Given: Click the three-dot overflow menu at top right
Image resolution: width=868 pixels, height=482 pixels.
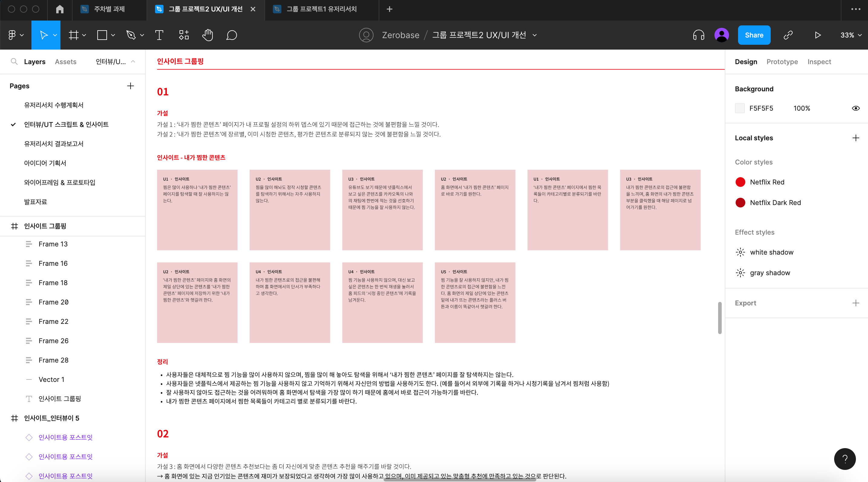Looking at the screenshot, I should (x=855, y=9).
